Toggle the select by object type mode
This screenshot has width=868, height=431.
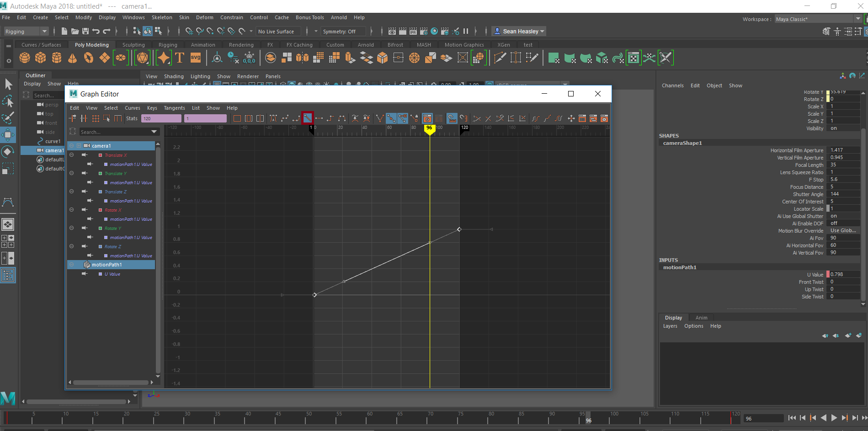tap(147, 31)
